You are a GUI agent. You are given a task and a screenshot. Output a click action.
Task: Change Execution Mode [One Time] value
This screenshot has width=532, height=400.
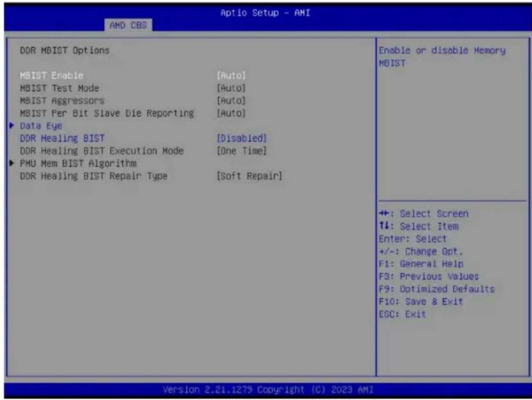tap(242, 151)
